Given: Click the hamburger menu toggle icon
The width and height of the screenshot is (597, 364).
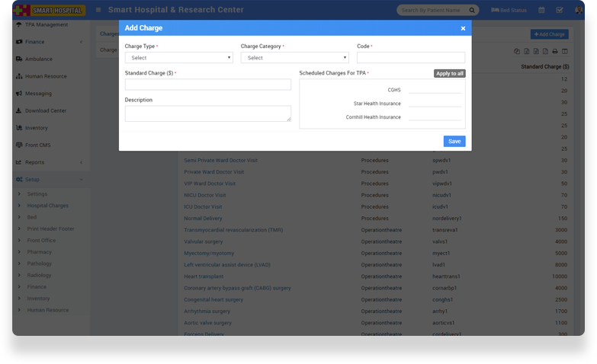Looking at the screenshot, I should click(98, 10).
